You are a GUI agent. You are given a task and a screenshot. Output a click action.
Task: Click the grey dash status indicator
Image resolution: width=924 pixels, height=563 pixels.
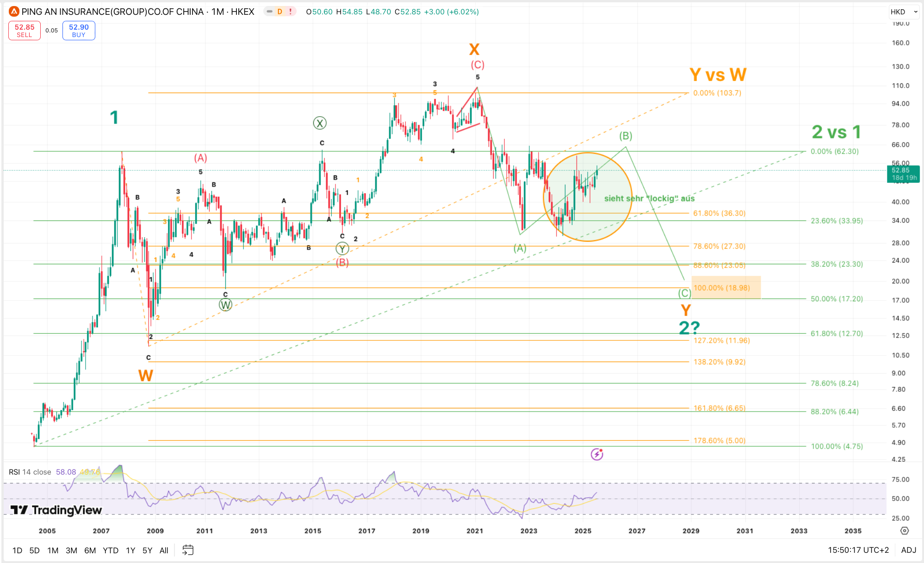[x=270, y=12]
